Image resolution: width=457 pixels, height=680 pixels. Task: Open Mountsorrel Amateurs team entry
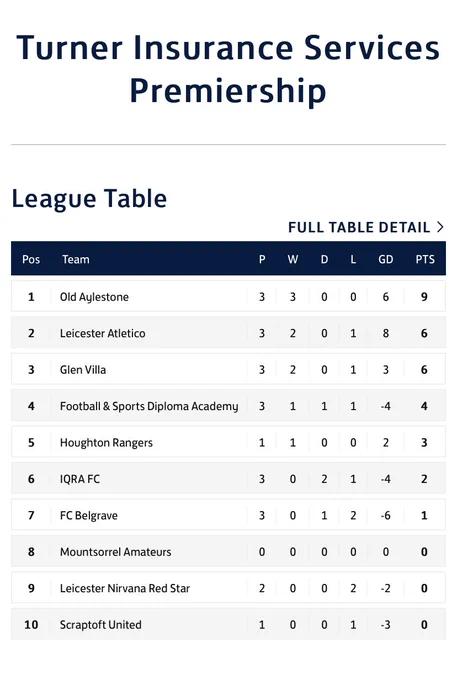pos(115,552)
